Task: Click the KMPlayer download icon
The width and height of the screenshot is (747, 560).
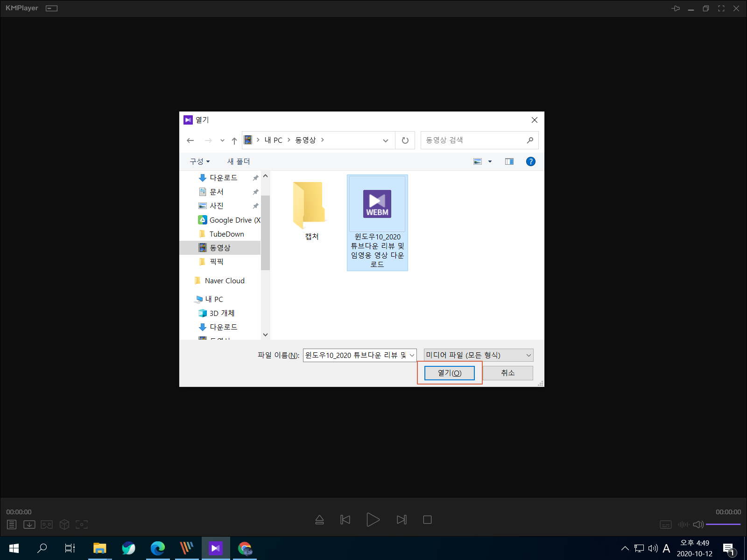Action: click(x=29, y=525)
